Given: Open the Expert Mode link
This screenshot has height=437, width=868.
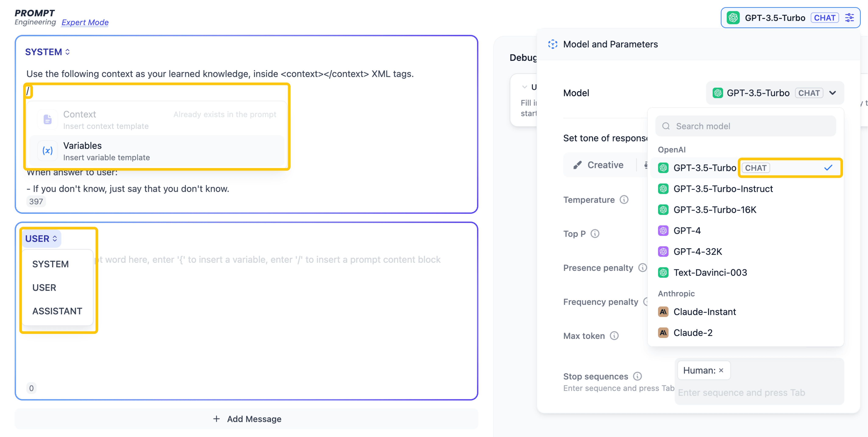Looking at the screenshot, I should click(x=85, y=22).
